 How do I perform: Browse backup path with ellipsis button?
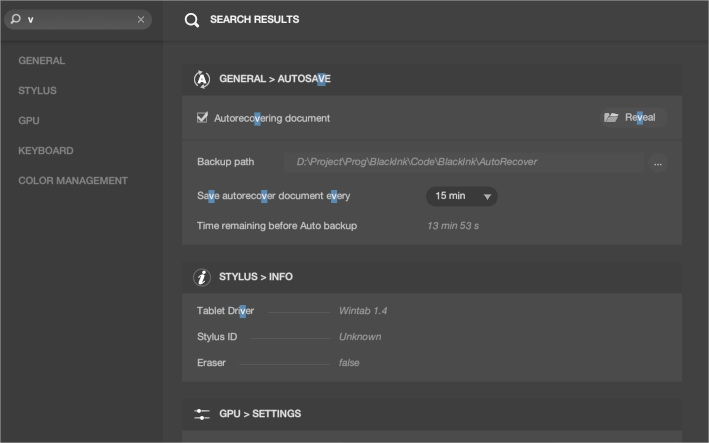tap(658, 163)
